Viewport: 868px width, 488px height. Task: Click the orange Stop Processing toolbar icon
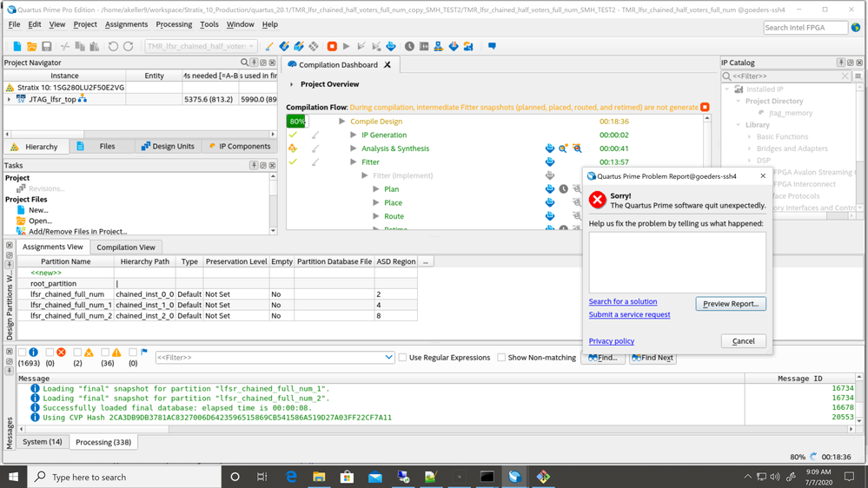pos(332,46)
